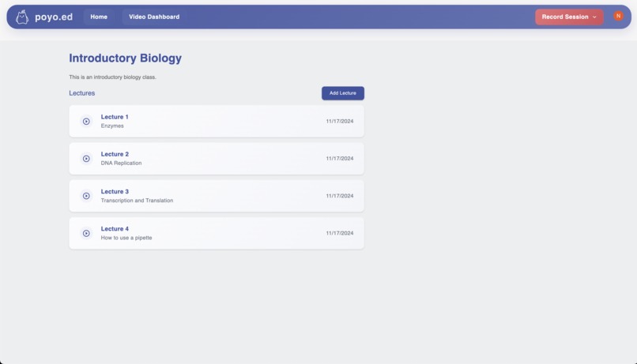The image size is (637, 364).
Task: Click 'This is an introductory biology class.' description
Action: tap(112, 77)
